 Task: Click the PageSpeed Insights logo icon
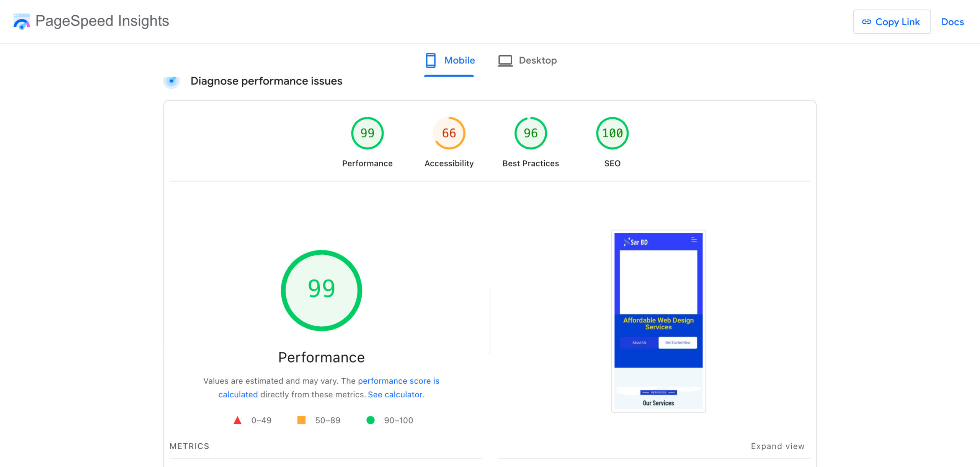pos(21,21)
